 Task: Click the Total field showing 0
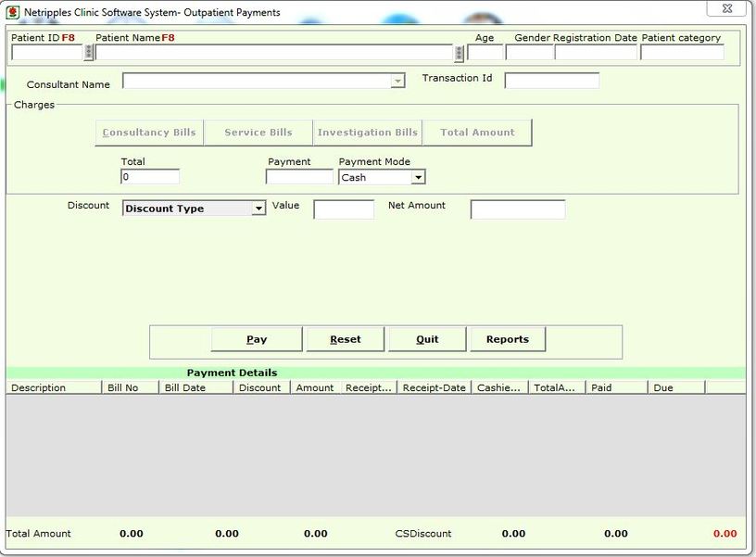coord(150,176)
